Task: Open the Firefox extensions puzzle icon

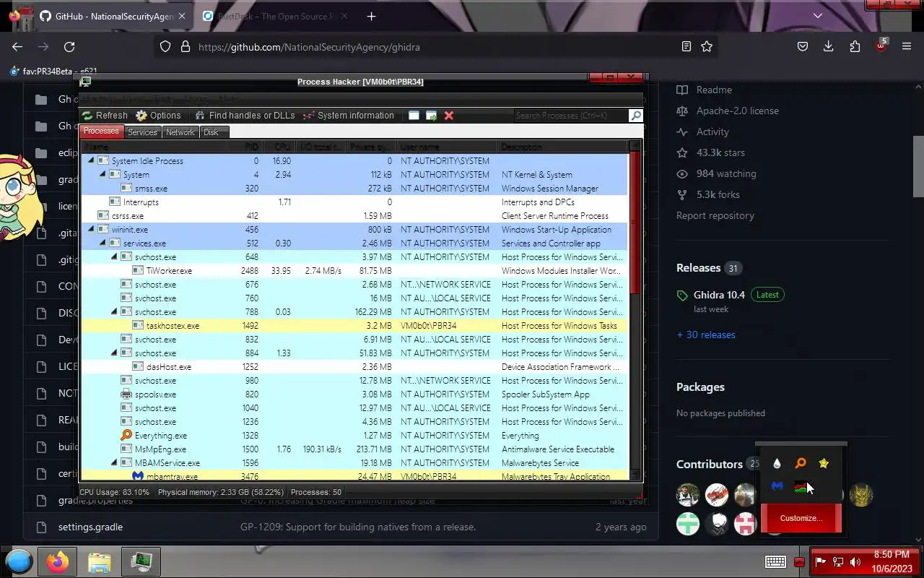Action: [x=855, y=47]
